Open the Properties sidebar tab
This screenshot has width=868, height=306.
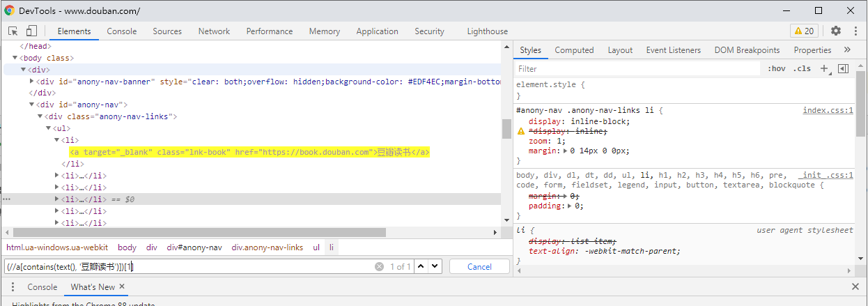pos(812,49)
